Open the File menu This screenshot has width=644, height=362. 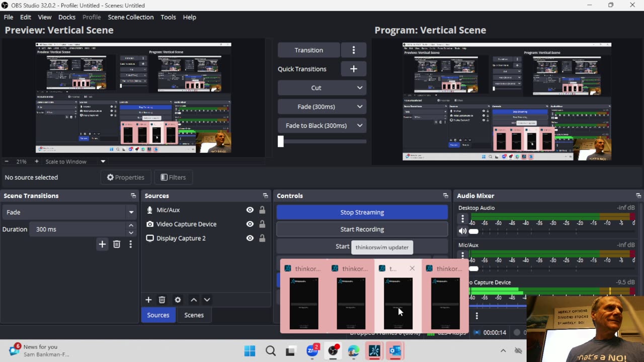coord(9,17)
